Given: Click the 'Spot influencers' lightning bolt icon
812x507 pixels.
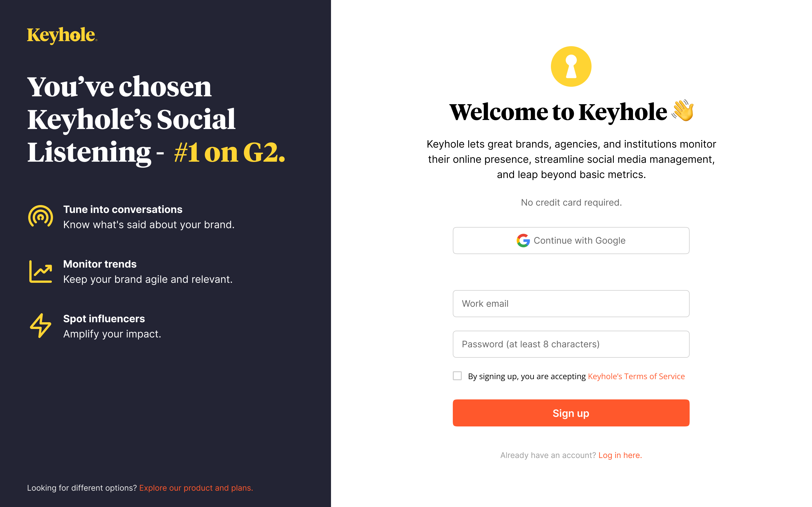Looking at the screenshot, I should pos(40,326).
